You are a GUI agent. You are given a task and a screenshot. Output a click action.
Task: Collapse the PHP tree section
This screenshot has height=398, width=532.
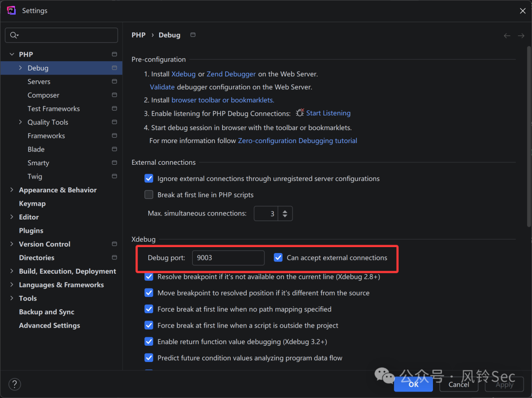pos(12,54)
